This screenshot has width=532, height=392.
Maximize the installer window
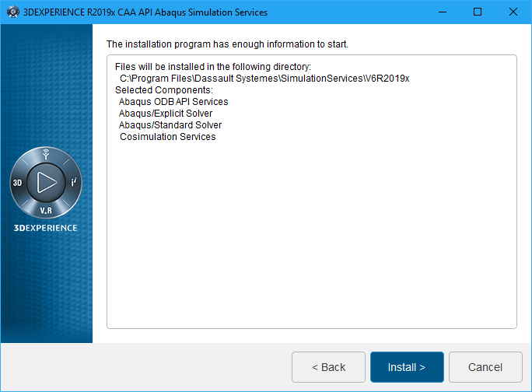pos(478,12)
